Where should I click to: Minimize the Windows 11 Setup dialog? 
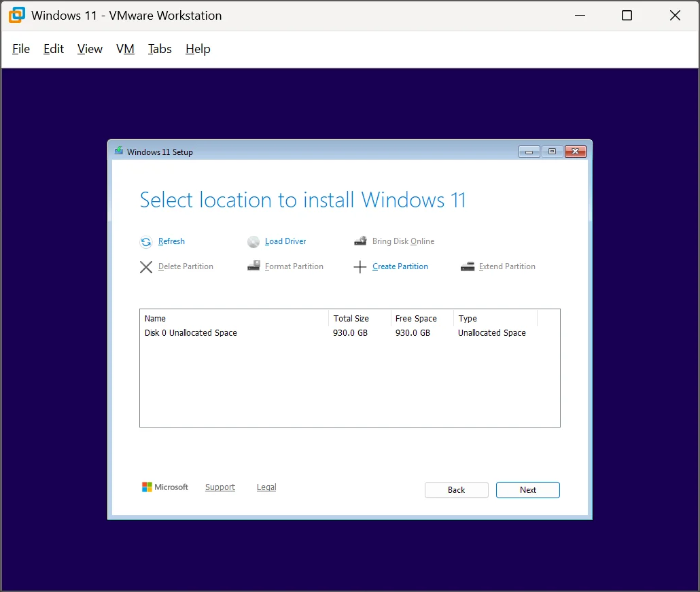(529, 152)
